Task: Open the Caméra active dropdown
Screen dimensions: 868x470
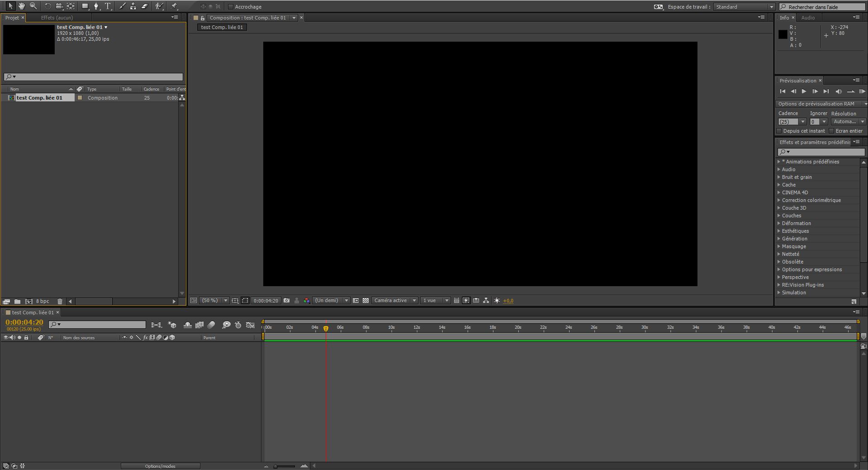Action: tap(394, 301)
